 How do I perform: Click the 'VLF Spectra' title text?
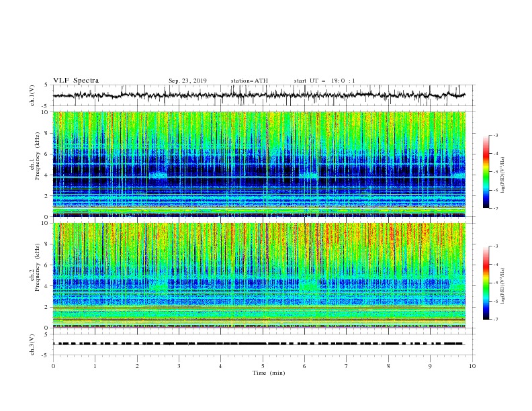pyautogui.click(x=76, y=81)
